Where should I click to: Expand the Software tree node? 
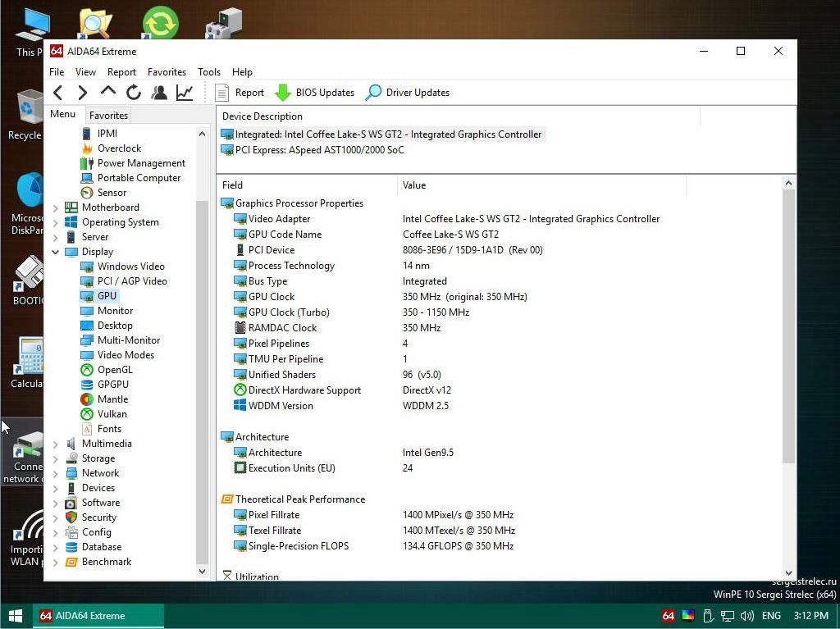[x=56, y=503]
